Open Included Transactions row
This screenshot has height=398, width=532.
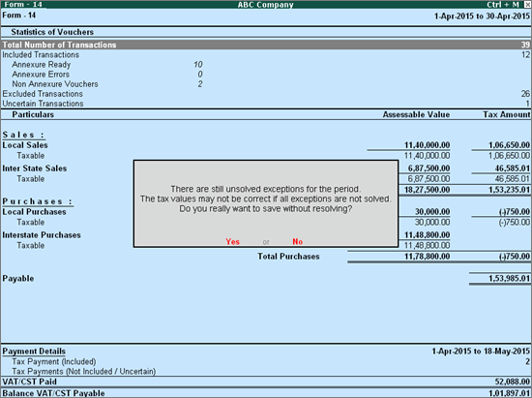(266, 54)
